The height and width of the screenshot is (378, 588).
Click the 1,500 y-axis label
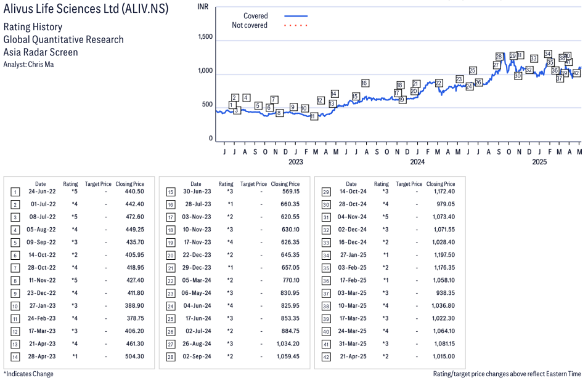[205, 37]
